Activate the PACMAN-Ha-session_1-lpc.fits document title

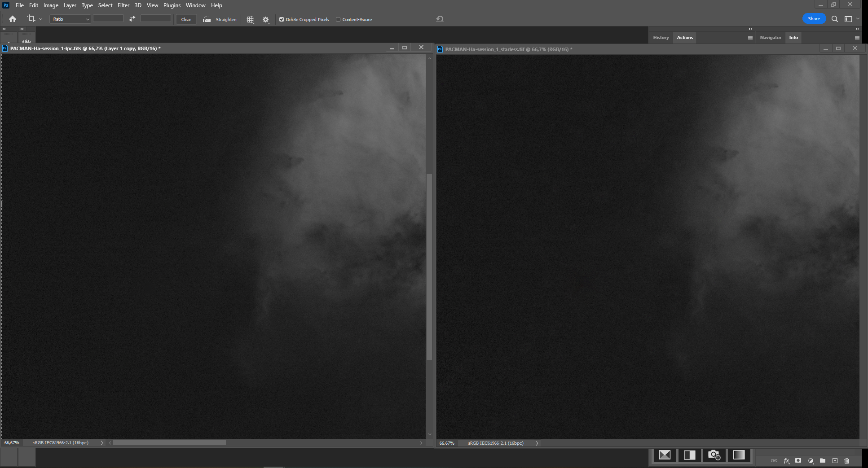pyautogui.click(x=85, y=48)
